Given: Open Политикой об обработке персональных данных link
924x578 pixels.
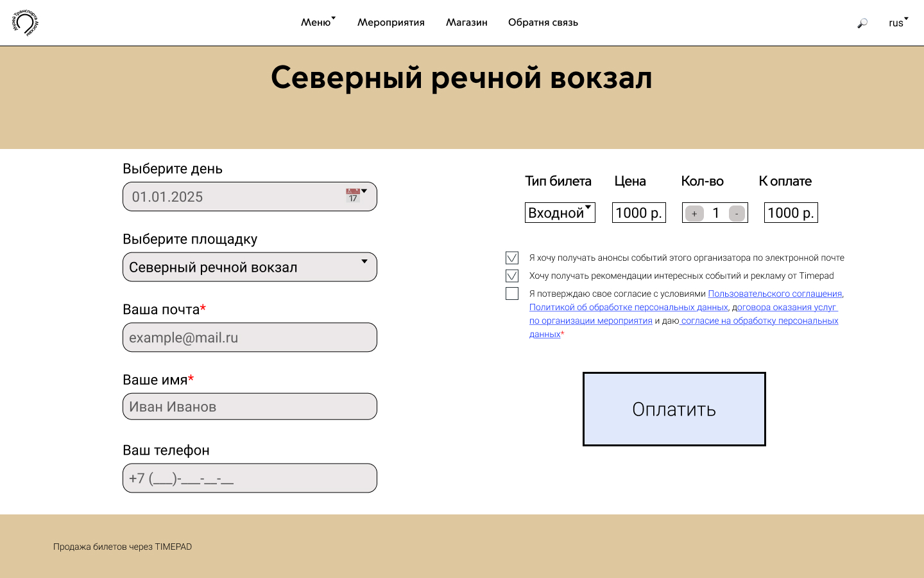Looking at the screenshot, I should click(x=628, y=307).
